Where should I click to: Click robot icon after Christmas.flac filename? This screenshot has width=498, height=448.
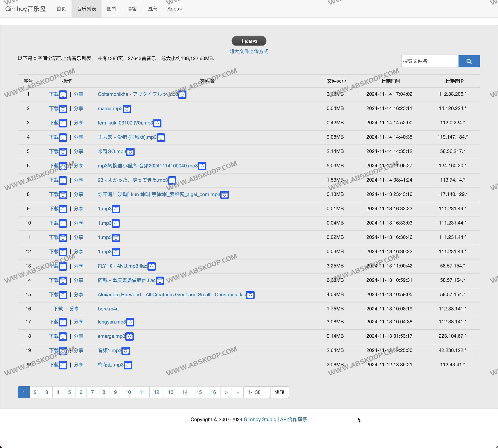[250, 295]
